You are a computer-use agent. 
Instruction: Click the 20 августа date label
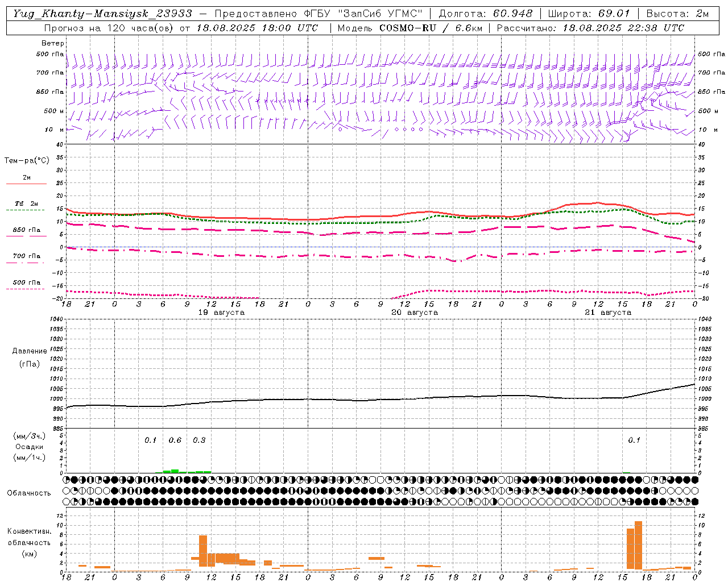tap(415, 313)
